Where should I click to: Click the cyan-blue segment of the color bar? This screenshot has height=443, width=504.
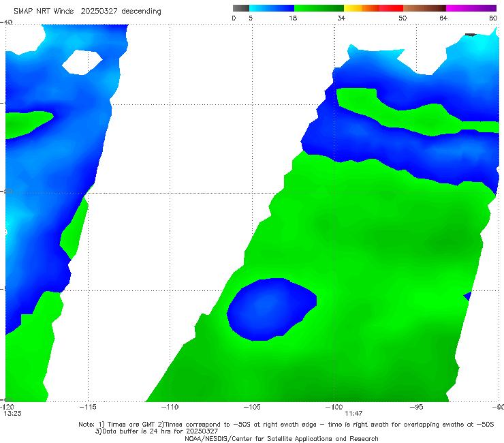tap(272, 8)
